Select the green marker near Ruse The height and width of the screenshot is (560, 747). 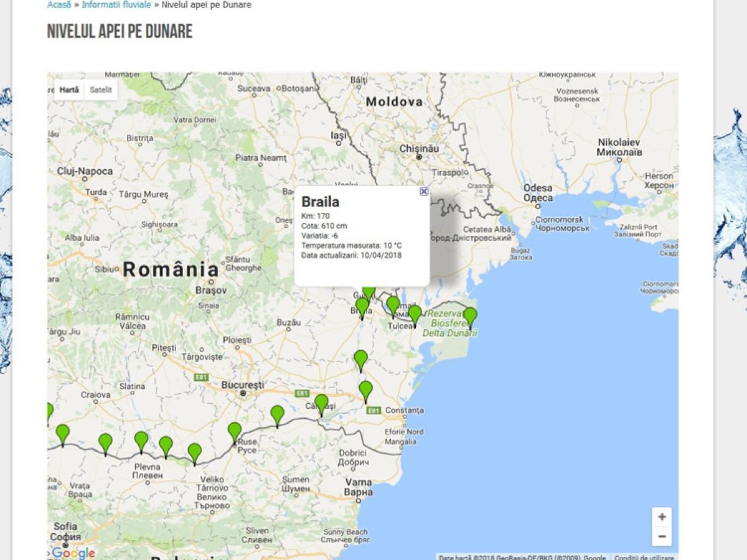[234, 431]
